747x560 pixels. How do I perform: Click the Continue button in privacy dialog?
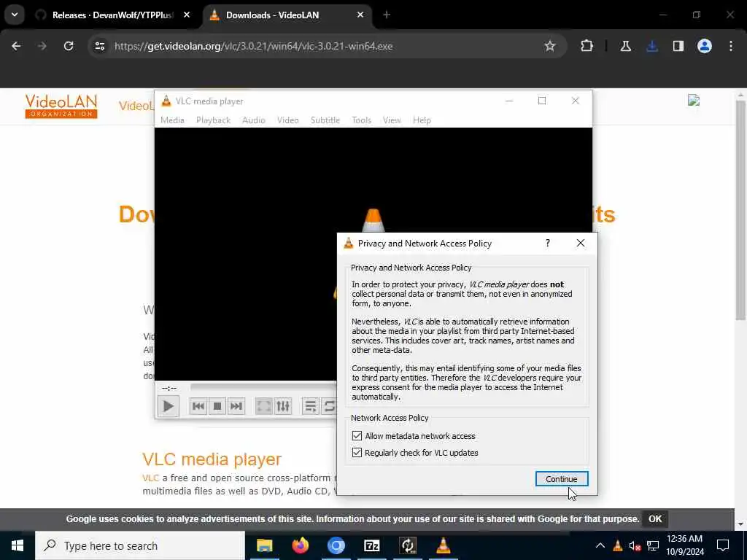[561, 479]
